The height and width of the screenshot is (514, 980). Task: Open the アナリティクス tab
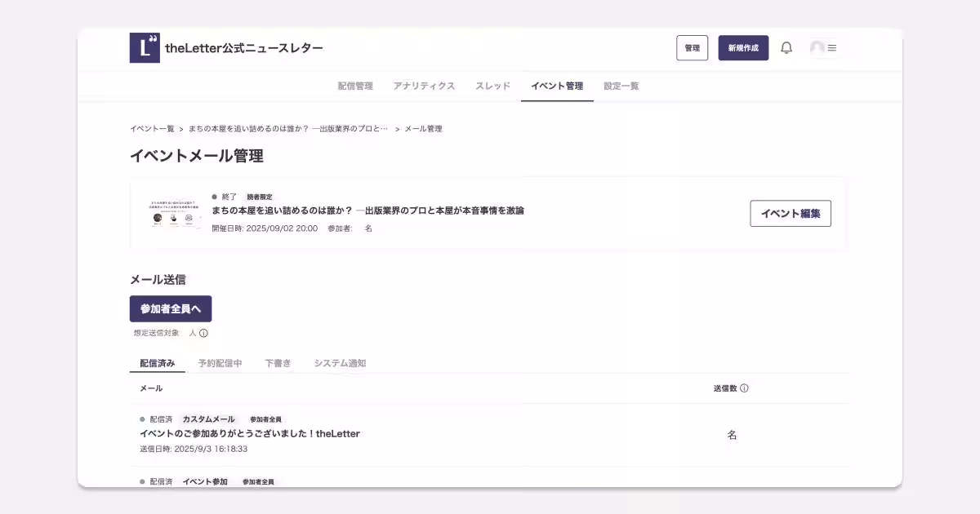pyautogui.click(x=424, y=86)
